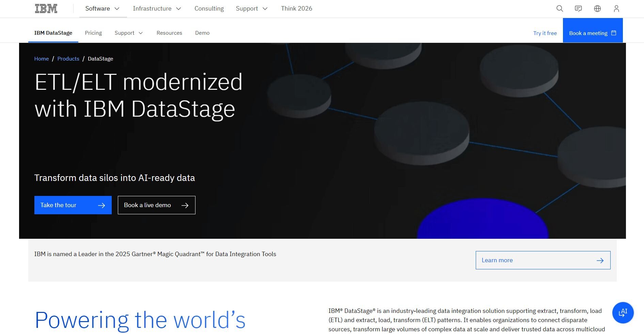This screenshot has height=334, width=644.
Task: Expand the Infrastructure dropdown menu
Action: point(157,9)
